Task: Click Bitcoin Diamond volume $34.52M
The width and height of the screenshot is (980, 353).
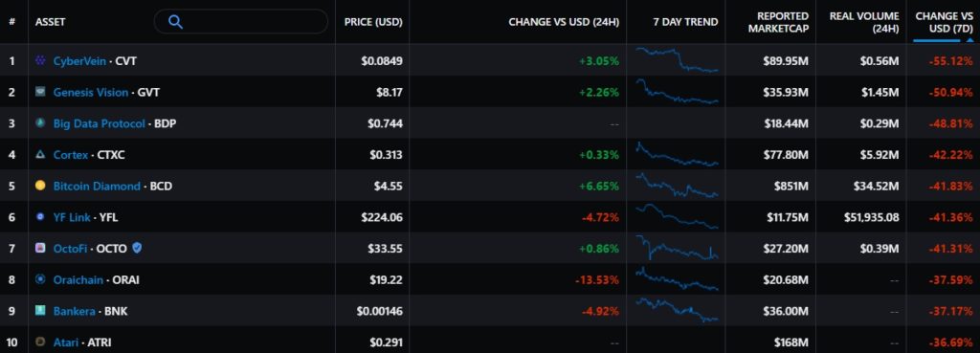Action: (x=877, y=187)
